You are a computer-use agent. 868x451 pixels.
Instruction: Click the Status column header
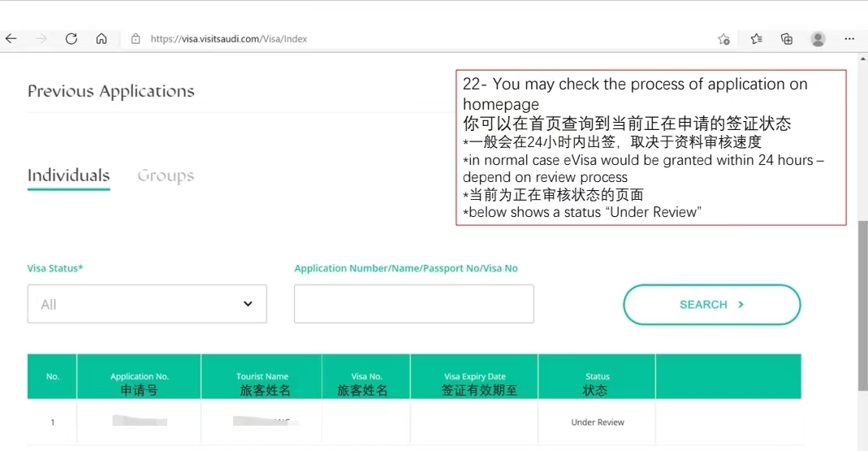597,377
